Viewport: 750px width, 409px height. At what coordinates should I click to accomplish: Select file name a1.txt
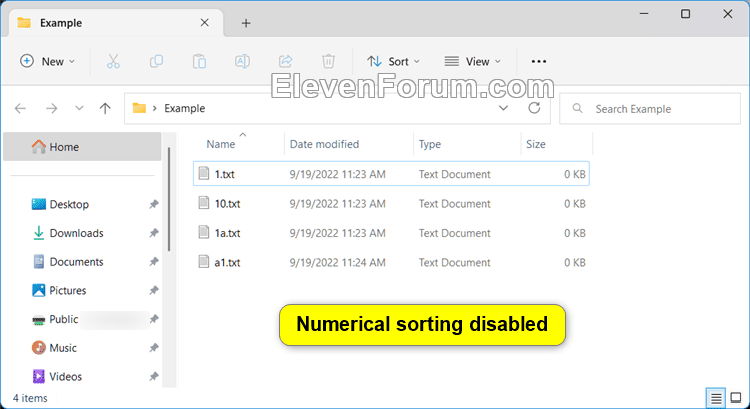pyautogui.click(x=227, y=263)
